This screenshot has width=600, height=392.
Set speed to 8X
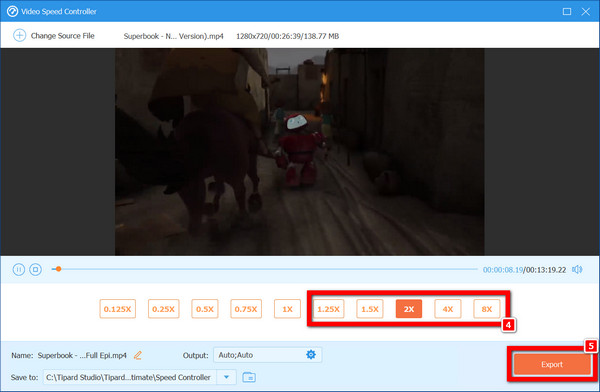pos(487,309)
